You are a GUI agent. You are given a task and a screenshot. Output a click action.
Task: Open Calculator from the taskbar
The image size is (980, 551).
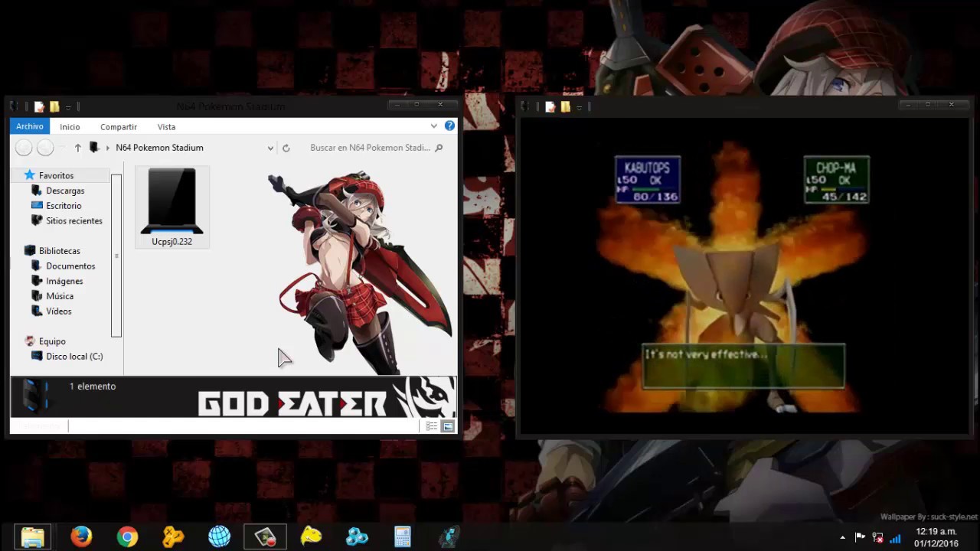403,536
